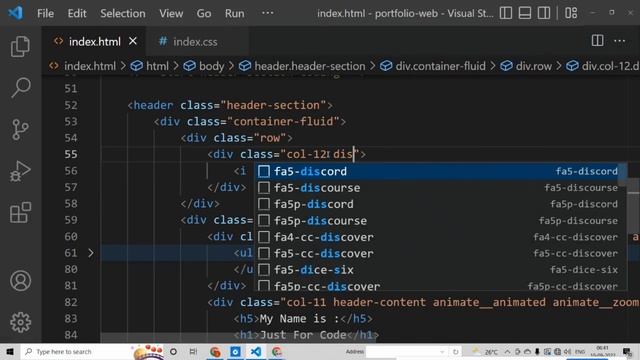Close the index.html tab

click(133, 41)
